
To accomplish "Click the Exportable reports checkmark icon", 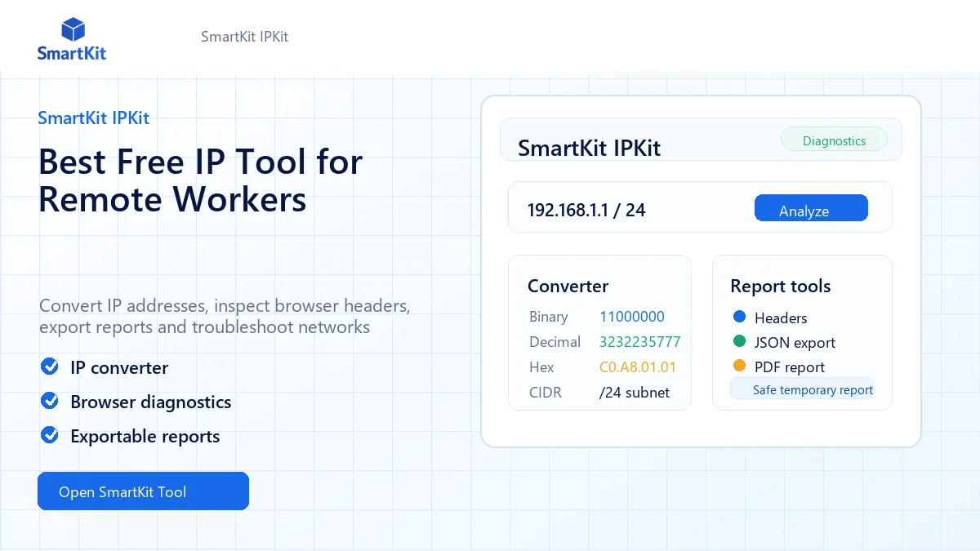I will (x=50, y=435).
